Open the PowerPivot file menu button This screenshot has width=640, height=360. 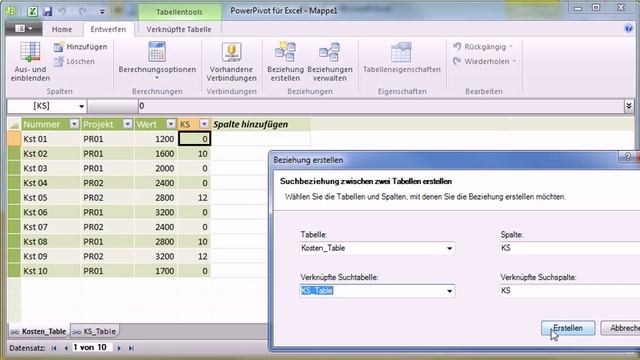click(x=24, y=29)
